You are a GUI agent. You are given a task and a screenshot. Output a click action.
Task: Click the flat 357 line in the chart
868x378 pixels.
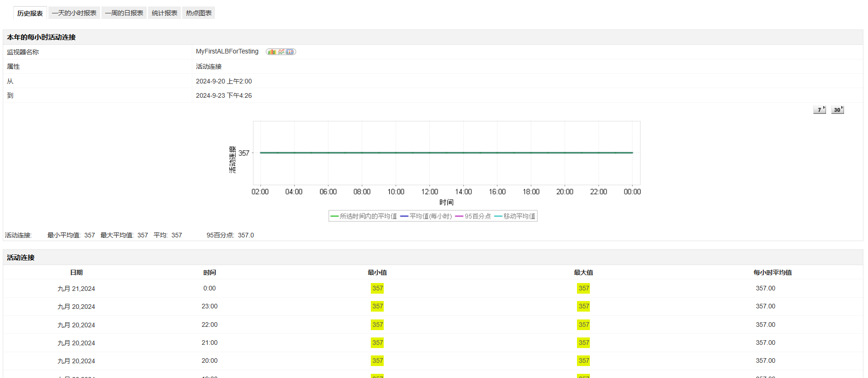point(446,153)
